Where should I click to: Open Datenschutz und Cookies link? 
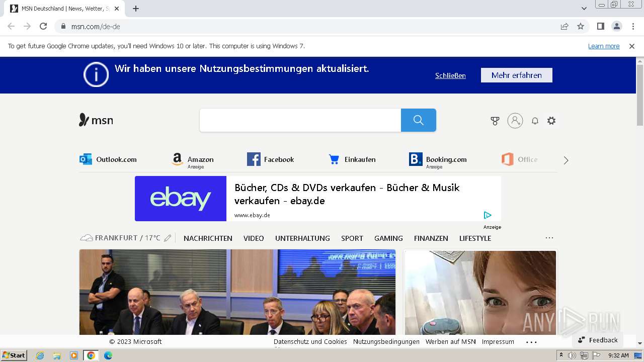pyautogui.click(x=310, y=341)
